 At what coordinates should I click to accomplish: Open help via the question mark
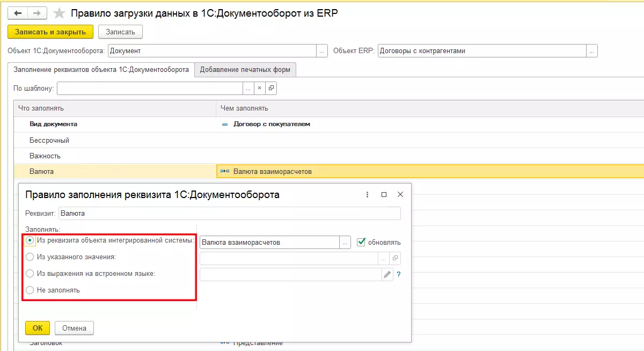pos(399,274)
